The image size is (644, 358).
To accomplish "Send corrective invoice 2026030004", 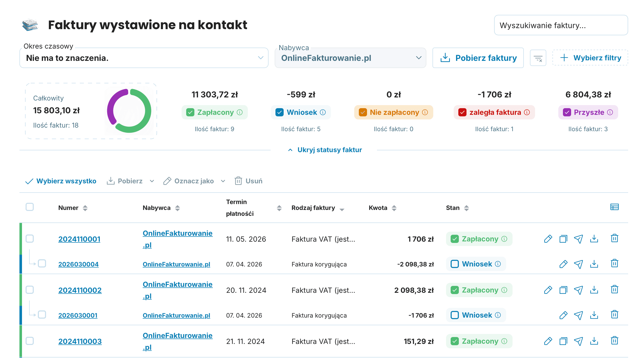I will point(579,264).
